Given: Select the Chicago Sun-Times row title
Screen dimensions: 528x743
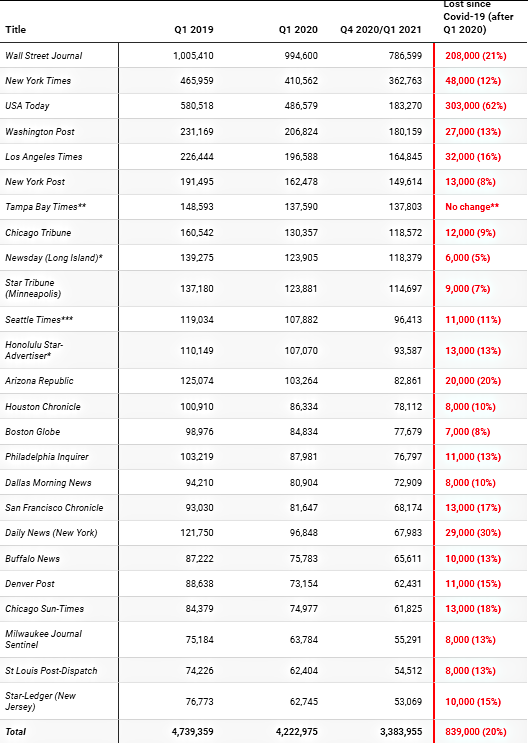Looking at the screenshot, I should [x=45, y=608].
